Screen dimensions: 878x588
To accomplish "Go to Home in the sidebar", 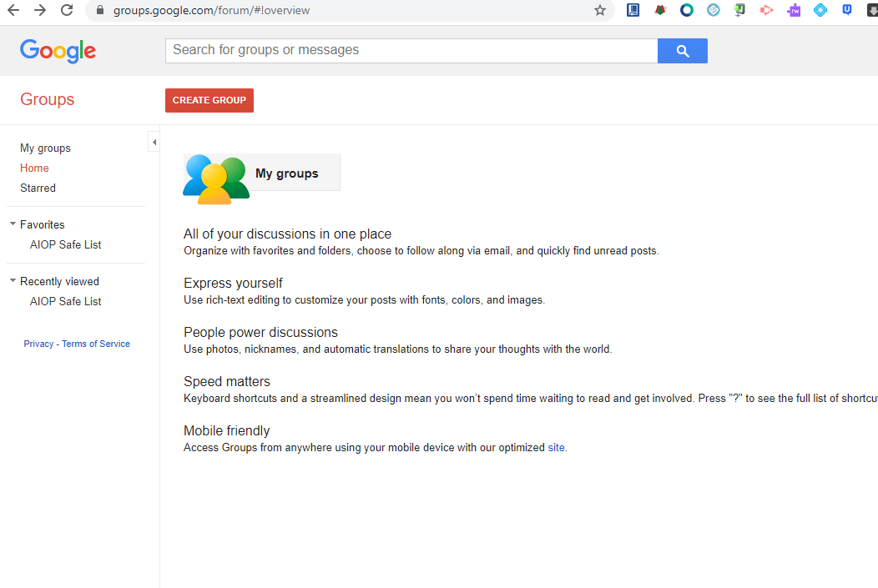I will coord(34,168).
